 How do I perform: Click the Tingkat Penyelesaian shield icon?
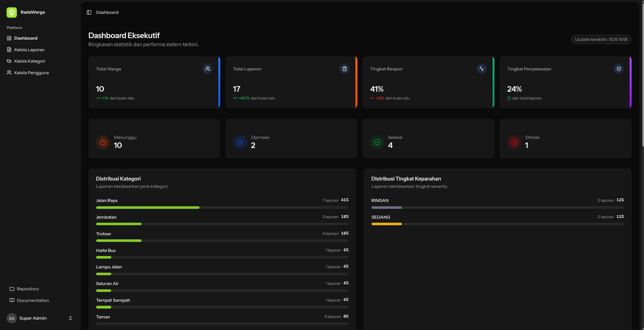619,69
